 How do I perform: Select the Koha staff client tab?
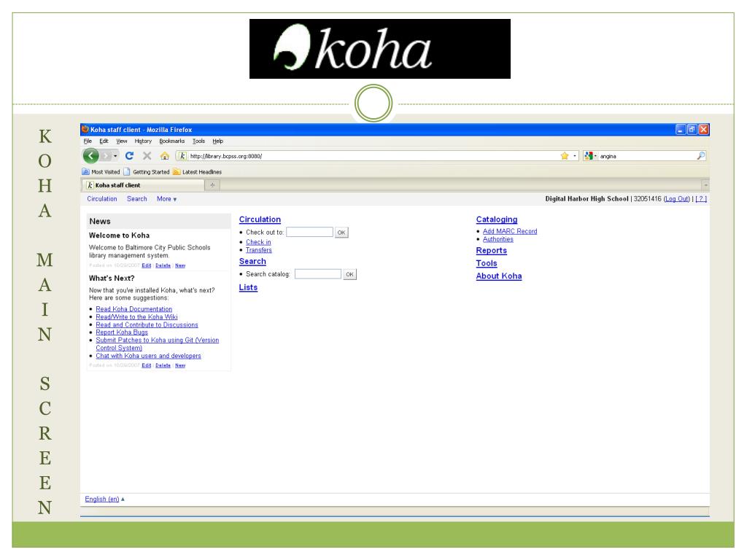click(143, 185)
